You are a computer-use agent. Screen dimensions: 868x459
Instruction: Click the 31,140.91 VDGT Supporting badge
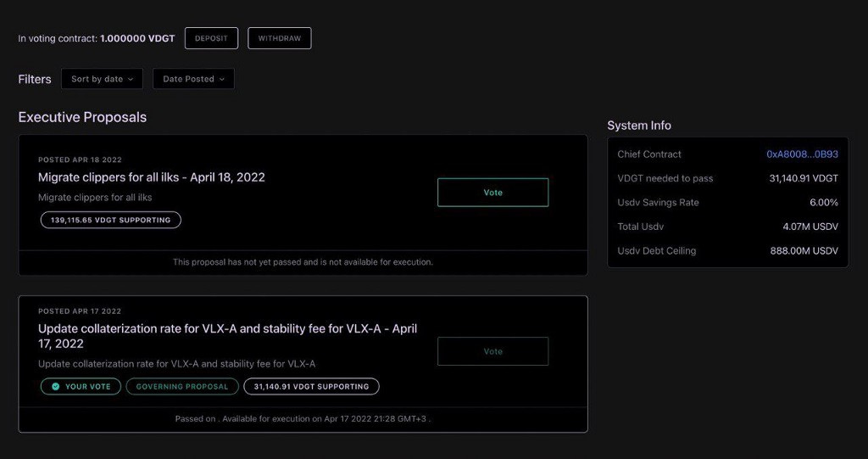coord(311,386)
